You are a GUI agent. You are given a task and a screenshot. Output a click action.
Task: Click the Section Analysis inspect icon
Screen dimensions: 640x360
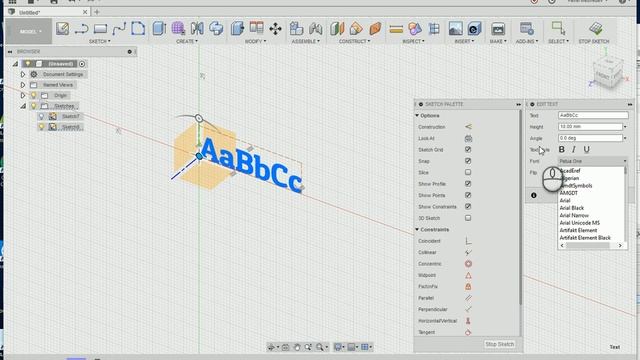434,29
